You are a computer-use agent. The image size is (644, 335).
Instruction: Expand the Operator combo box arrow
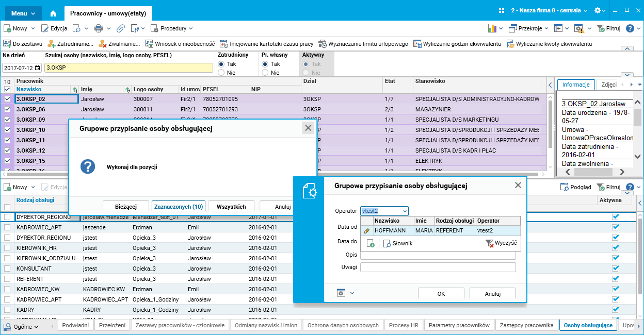click(404, 211)
